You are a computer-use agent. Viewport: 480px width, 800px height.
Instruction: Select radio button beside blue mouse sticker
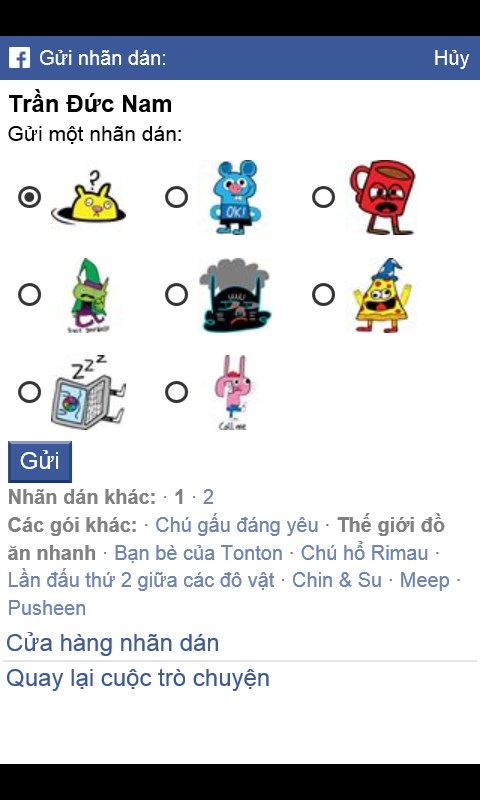point(176,197)
